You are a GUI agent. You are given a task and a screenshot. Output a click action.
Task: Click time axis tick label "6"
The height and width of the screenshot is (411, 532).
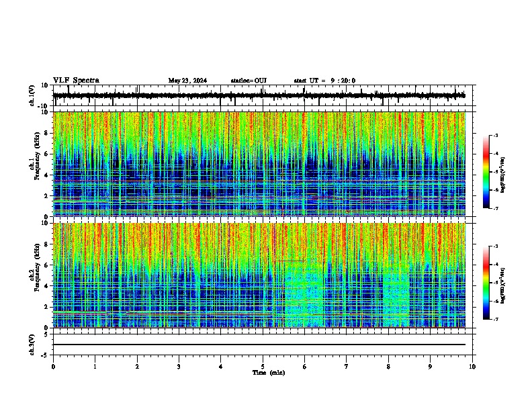pos(305,367)
